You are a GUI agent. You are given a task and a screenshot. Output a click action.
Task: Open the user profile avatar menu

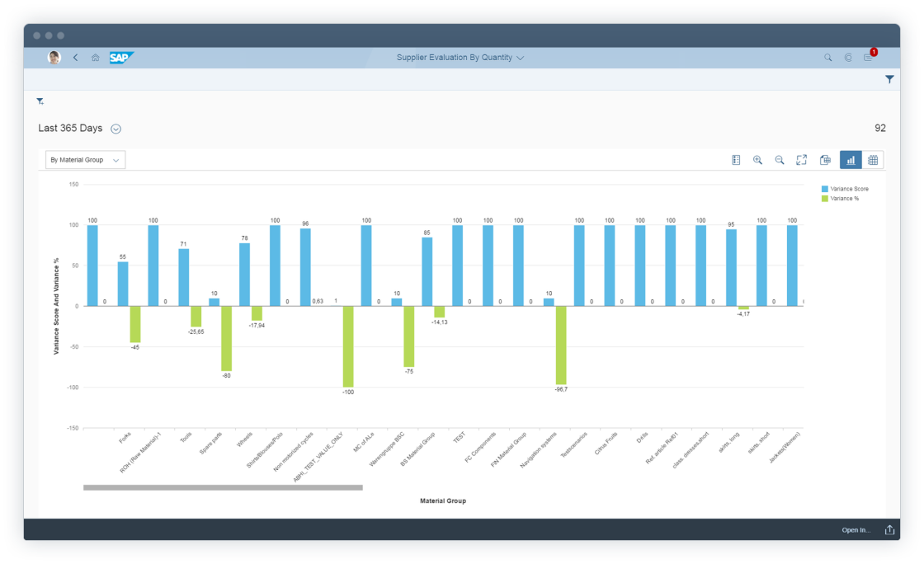[x=54, y=57]
